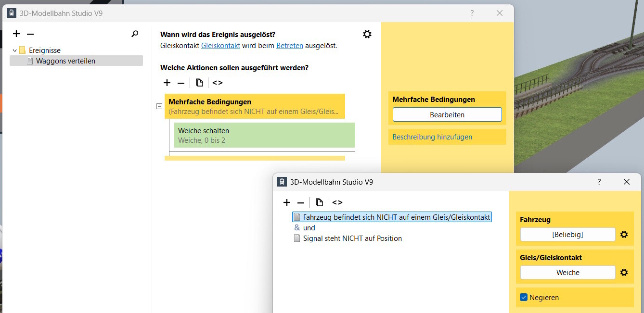Click plus icon above Ereignisse tree
The image size is (644, 313).
click(x=16, y=34)
